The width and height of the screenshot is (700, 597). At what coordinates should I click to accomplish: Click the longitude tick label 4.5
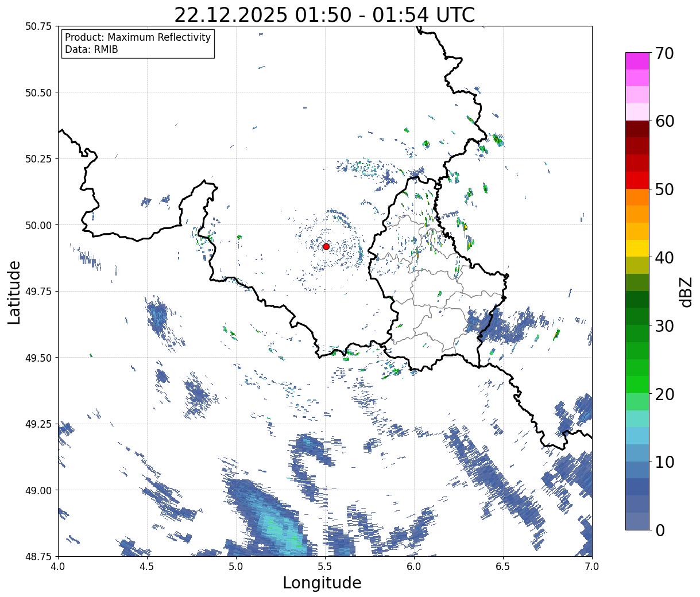tap(147, 567)
